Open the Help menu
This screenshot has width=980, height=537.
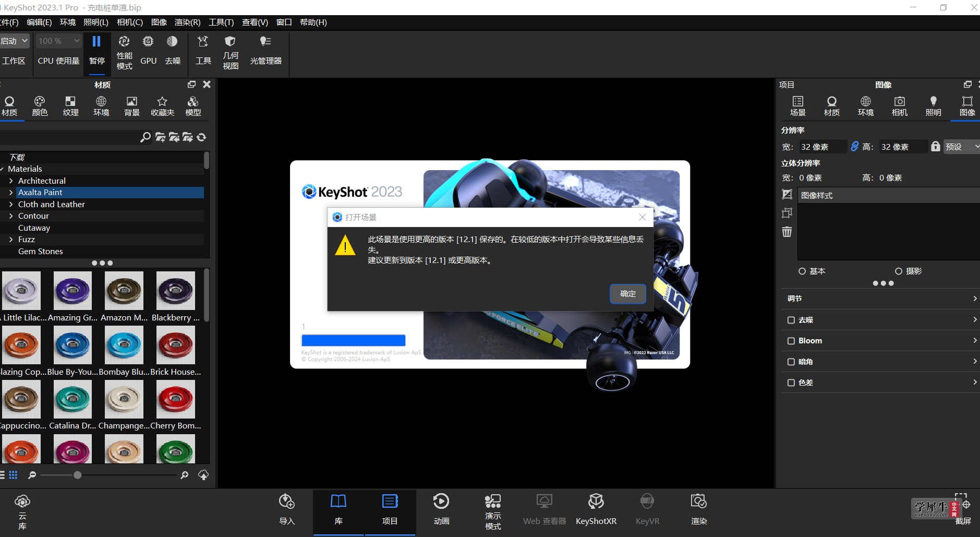click(313, 22)
